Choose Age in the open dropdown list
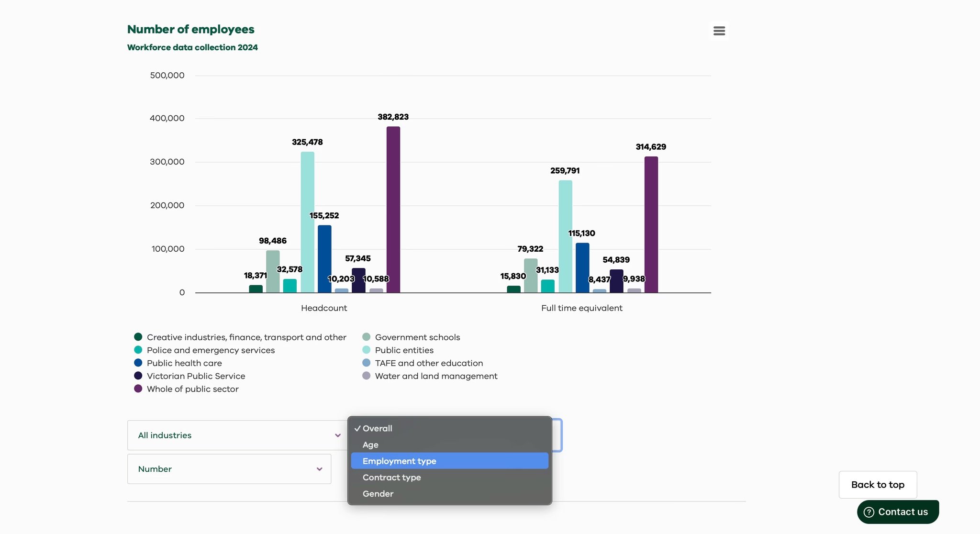The height and width of the screenshot is (534, 980). click(370, 445)
